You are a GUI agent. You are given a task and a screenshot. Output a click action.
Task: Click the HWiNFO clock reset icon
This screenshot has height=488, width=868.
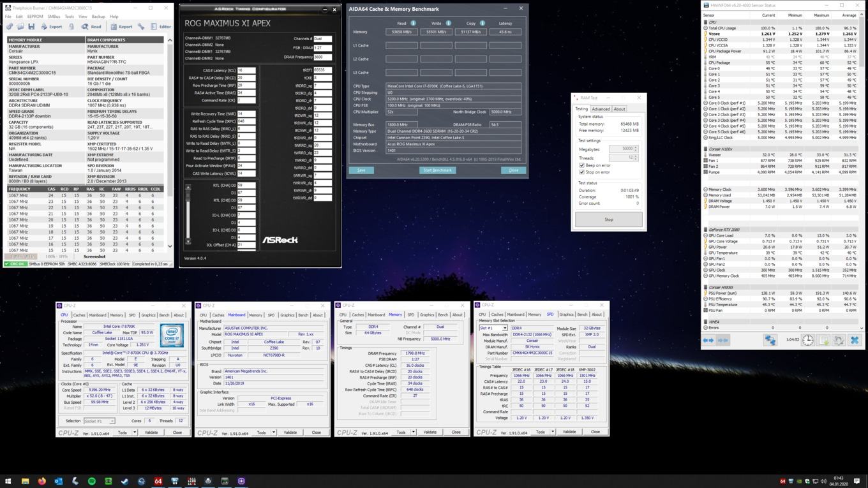click(x=808, y=341)
